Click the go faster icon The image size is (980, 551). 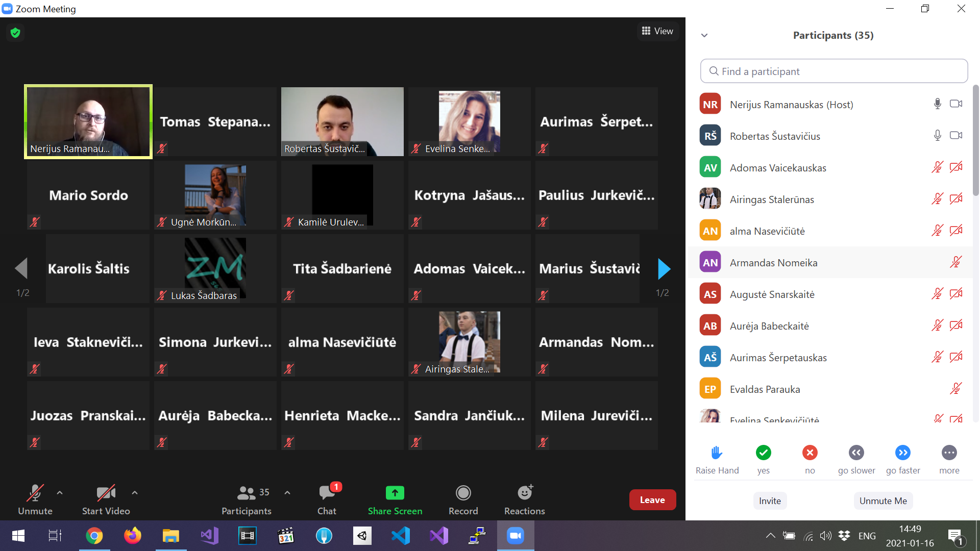[902, 453]
